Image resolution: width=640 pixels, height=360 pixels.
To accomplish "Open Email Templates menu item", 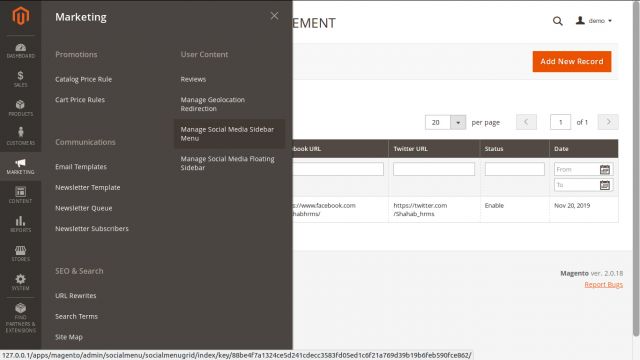I will 81,167.
